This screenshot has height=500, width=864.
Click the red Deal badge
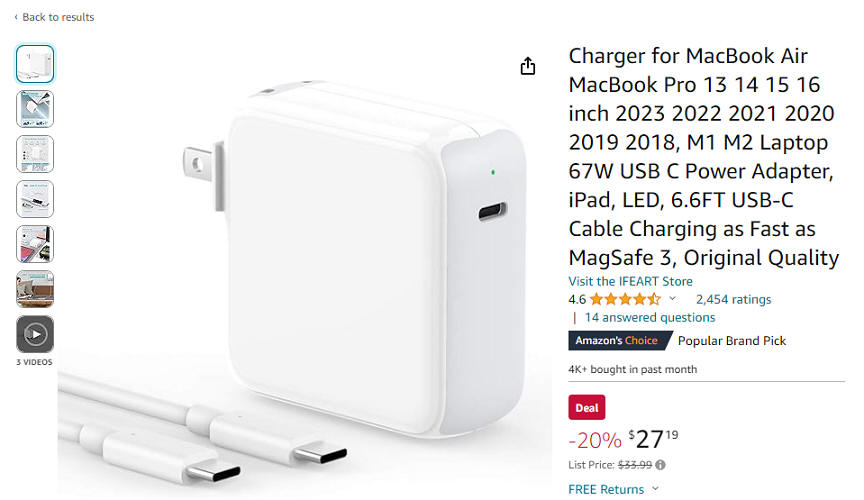point(587,408)
